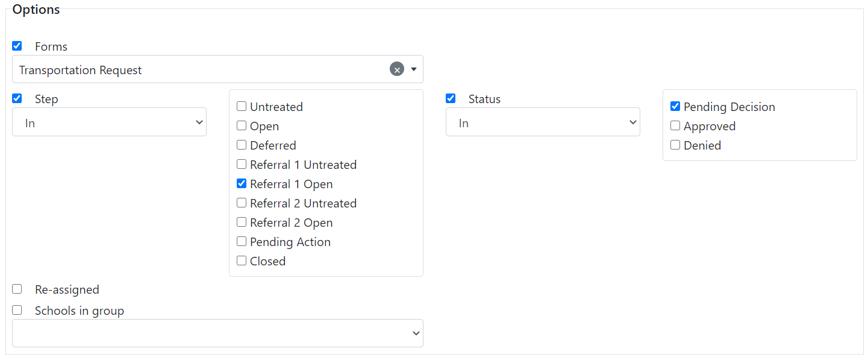Disable the Step filter checkbox

click(17, 98)
